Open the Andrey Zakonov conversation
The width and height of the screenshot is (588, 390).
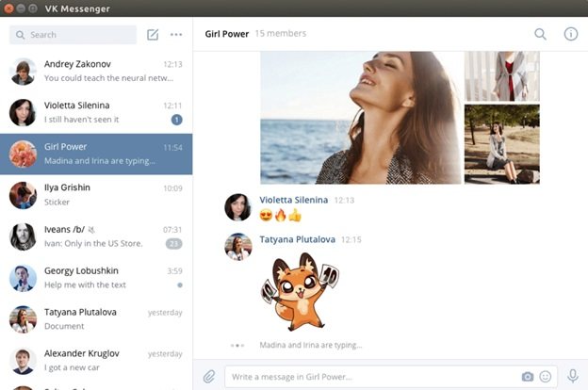(96, 72)
